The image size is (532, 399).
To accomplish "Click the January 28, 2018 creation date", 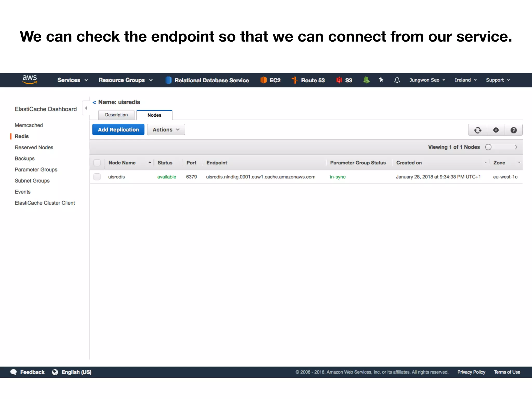I will tap(438, 177).
